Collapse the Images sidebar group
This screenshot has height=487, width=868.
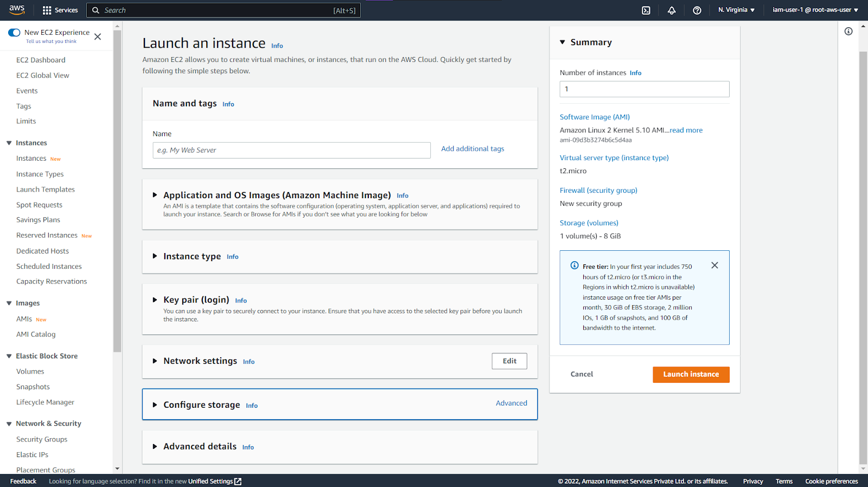tap(9, 303)
